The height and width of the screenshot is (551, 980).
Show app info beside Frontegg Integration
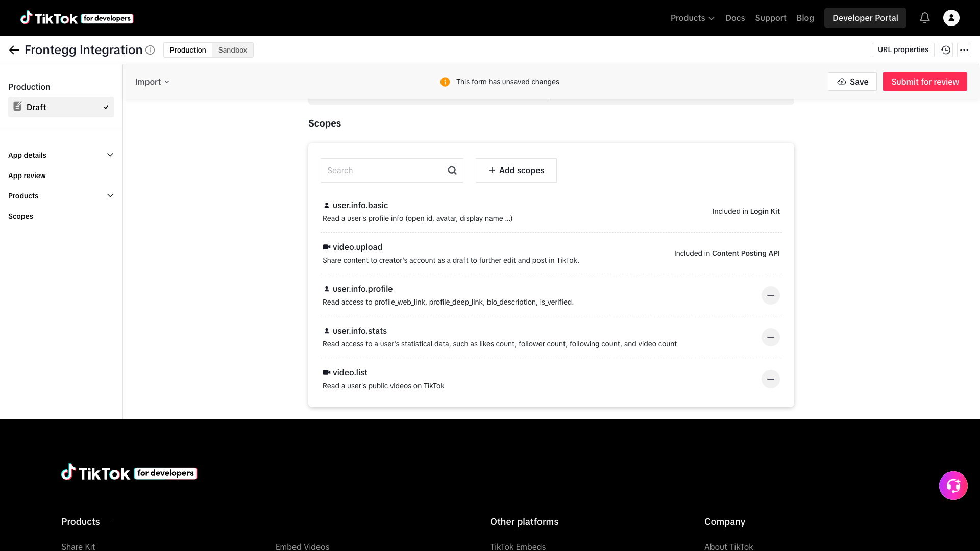[x=150, y=50]
